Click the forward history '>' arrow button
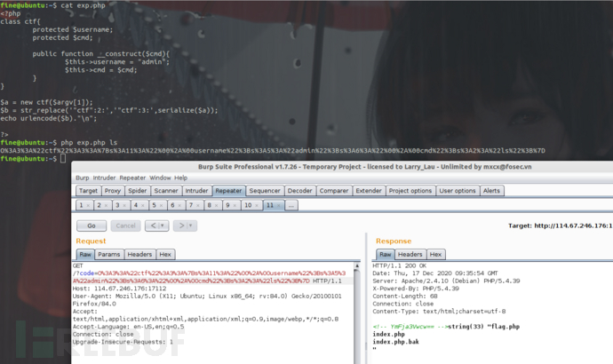Image resolution: width=613 pixels, height=364 pixels. tap(181, 225)
